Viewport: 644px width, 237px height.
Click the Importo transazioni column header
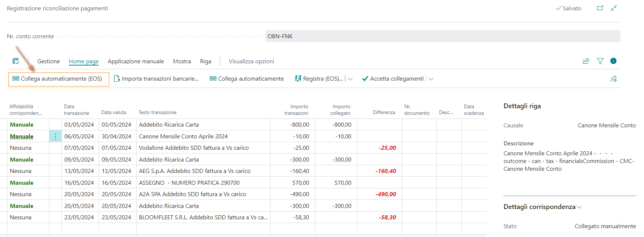pyautogui.click(x=296, y=110)
